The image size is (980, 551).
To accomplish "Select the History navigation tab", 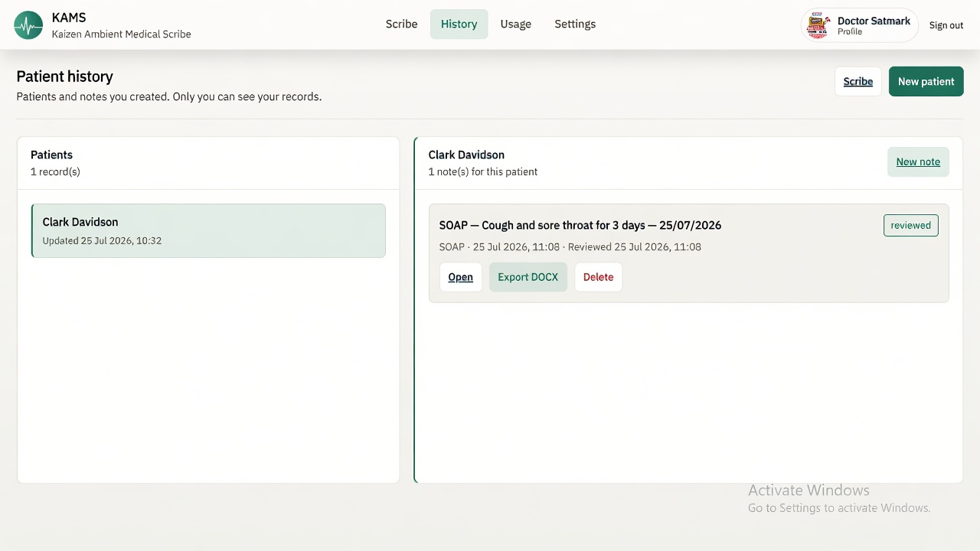I will tap(459, 24).
